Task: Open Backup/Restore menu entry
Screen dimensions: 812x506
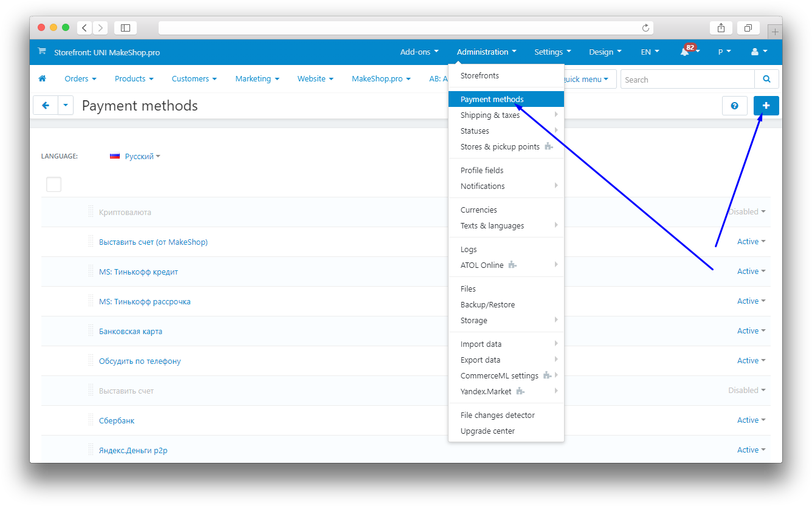Action: pos(487,305)
